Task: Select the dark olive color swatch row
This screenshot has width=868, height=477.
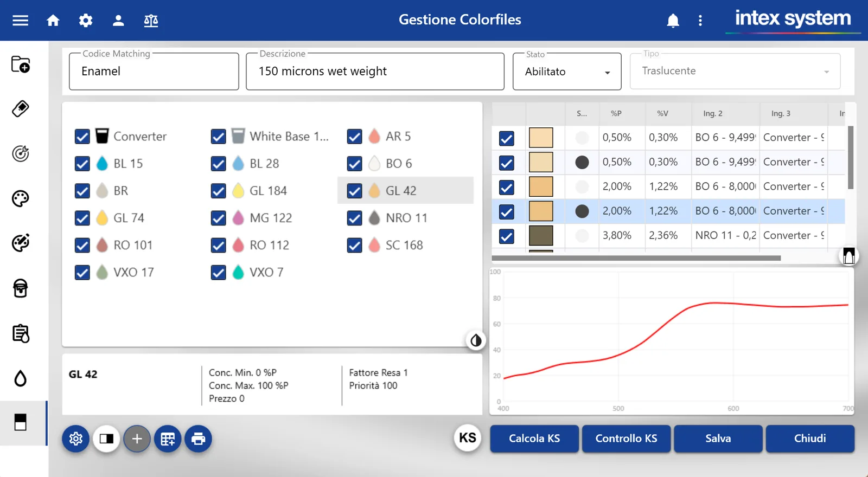Action: (668, 236)
